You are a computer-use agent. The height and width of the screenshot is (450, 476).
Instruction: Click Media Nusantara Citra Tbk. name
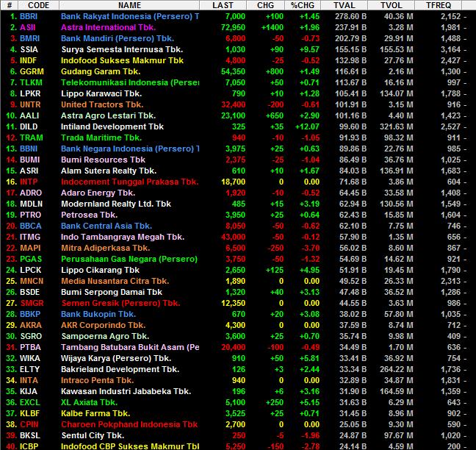[115, 281]
